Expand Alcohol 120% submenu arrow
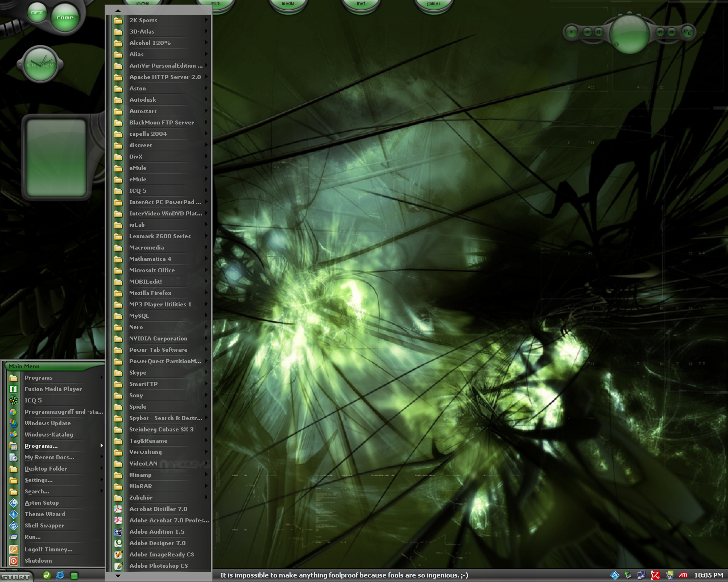The height and width of the screenshot is (582, 728). (206, 43)
